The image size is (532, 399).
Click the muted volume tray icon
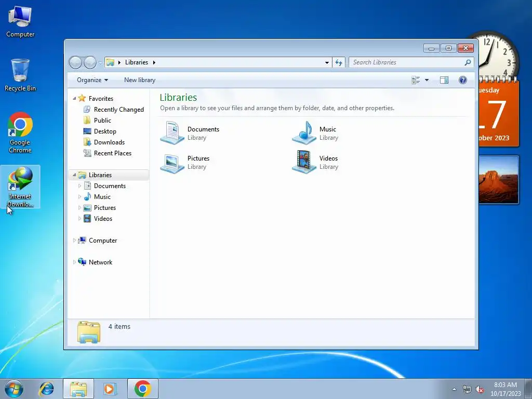480,390
